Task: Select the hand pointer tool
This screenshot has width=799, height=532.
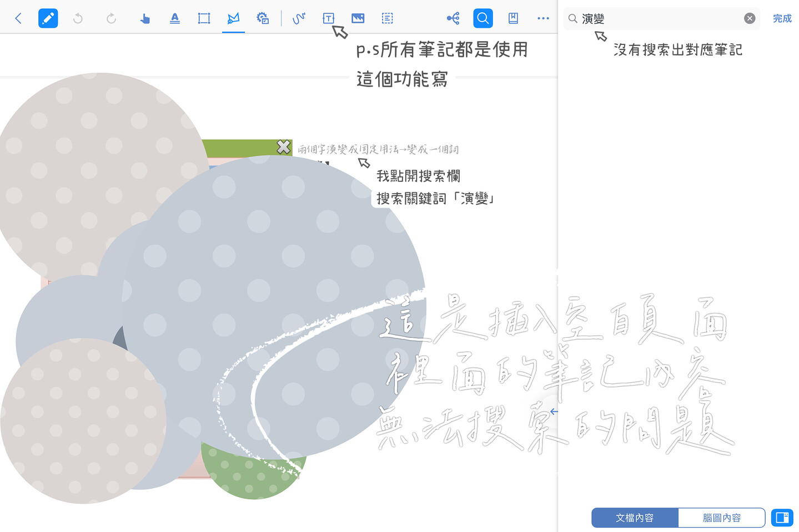Action: 145,18
